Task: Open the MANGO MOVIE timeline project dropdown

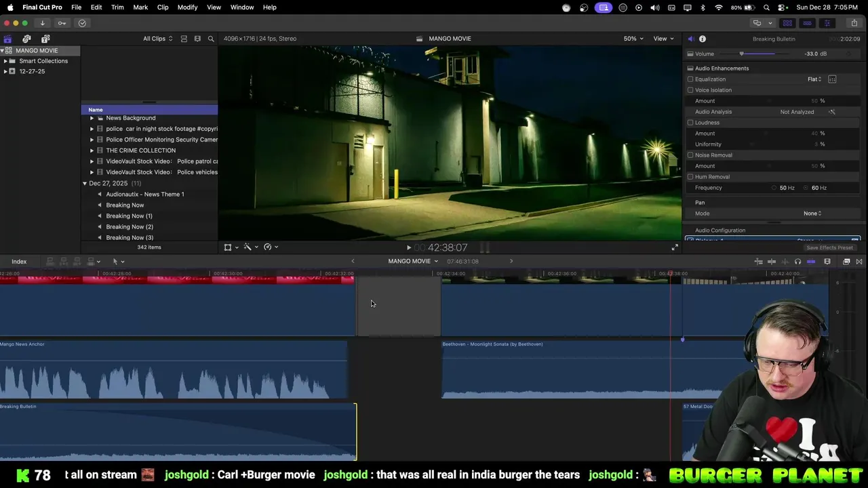Action: (413, 262)
